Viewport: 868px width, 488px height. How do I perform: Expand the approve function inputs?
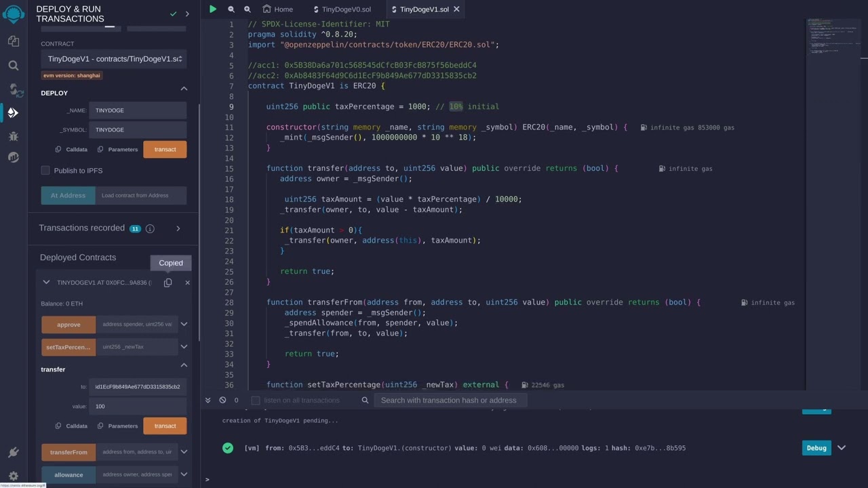pyautogui.click(x=184, y=324)
